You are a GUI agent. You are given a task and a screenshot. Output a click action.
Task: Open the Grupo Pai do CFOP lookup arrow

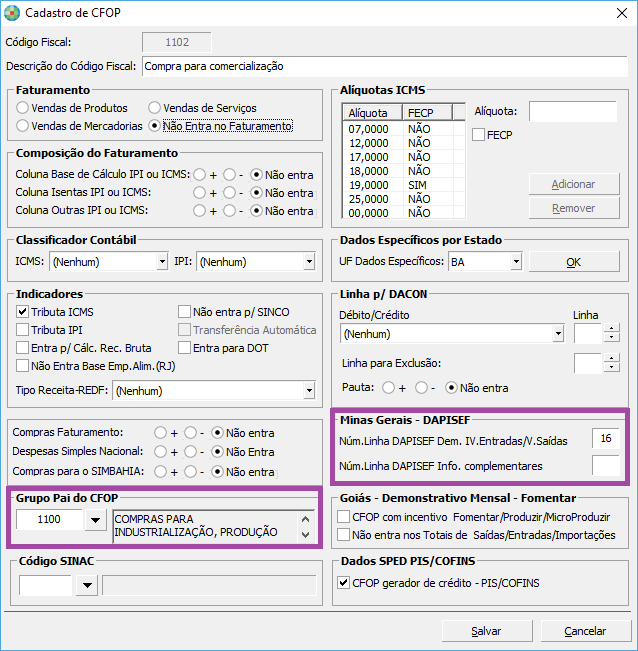coord(95,519)
